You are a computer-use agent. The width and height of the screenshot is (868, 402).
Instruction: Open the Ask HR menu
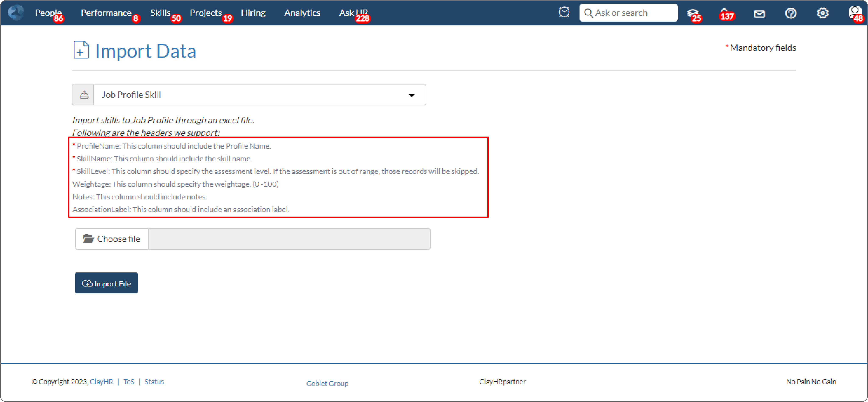coord(353,13)
